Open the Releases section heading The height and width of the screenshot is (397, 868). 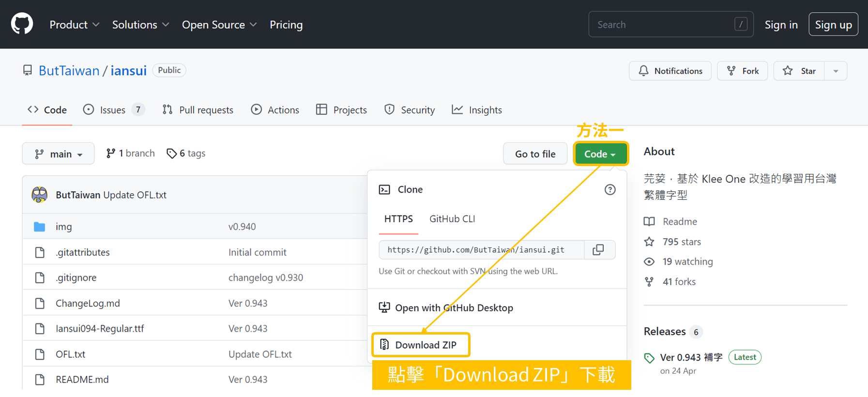point(665,332)
